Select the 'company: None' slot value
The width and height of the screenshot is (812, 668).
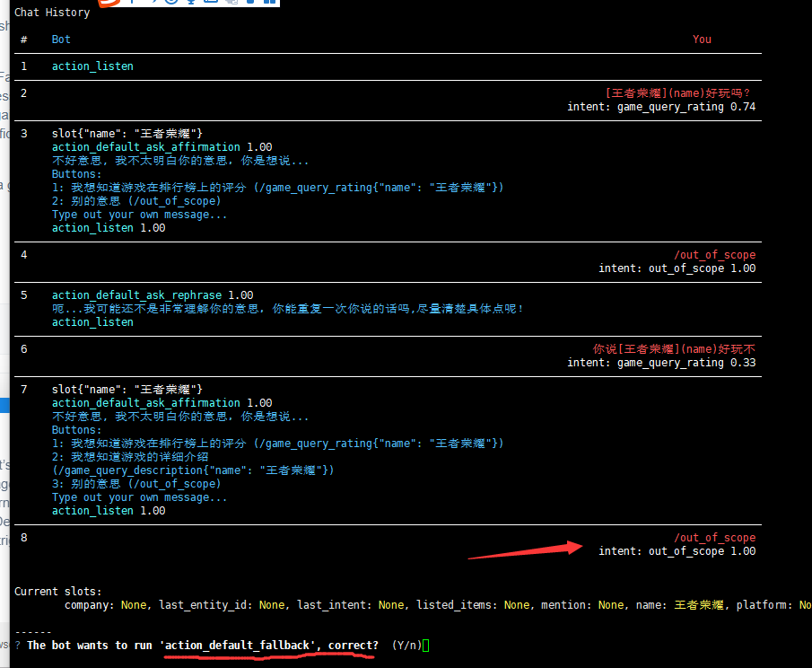(106, 605)
